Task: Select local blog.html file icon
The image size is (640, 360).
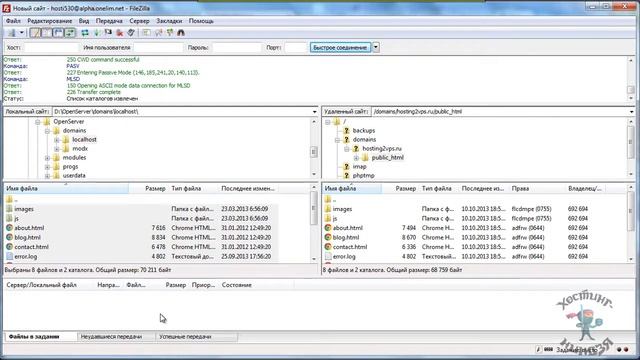Action: 9,237
